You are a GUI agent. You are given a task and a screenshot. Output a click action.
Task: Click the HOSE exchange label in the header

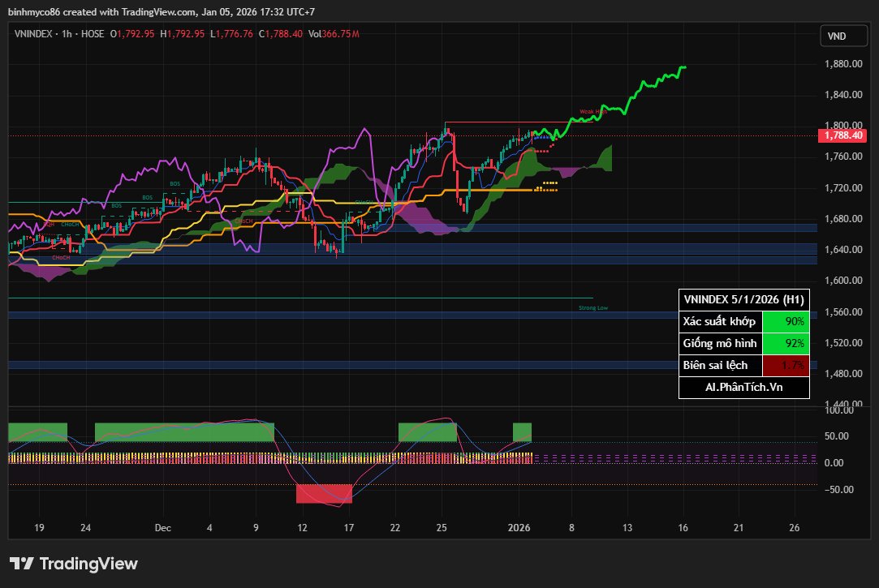click(93, 34)
